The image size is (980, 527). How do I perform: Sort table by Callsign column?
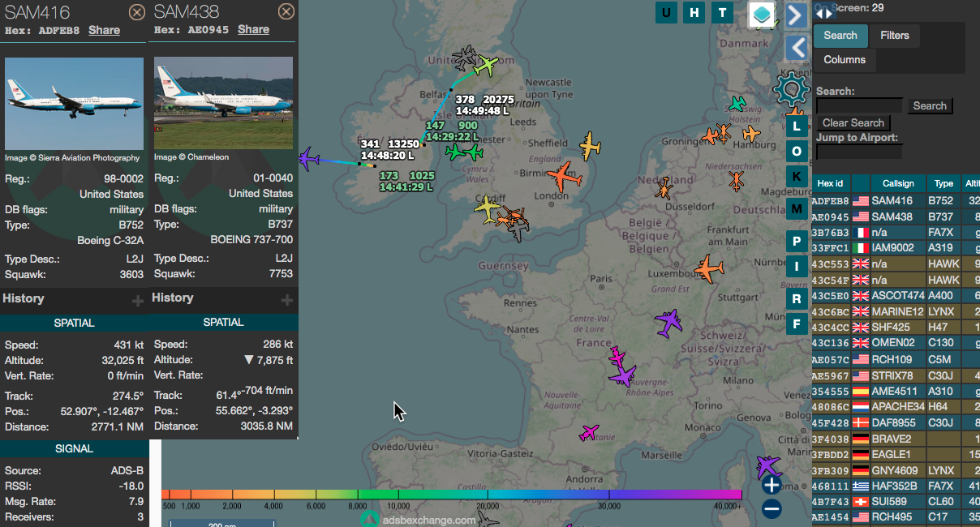pyautogui.click(x=898, y=184)
